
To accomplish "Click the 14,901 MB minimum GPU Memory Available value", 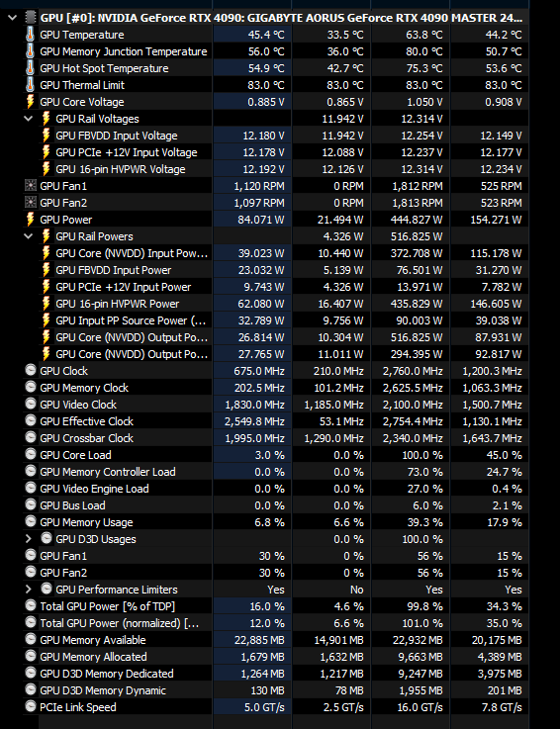I will click(x=338, y=640).
